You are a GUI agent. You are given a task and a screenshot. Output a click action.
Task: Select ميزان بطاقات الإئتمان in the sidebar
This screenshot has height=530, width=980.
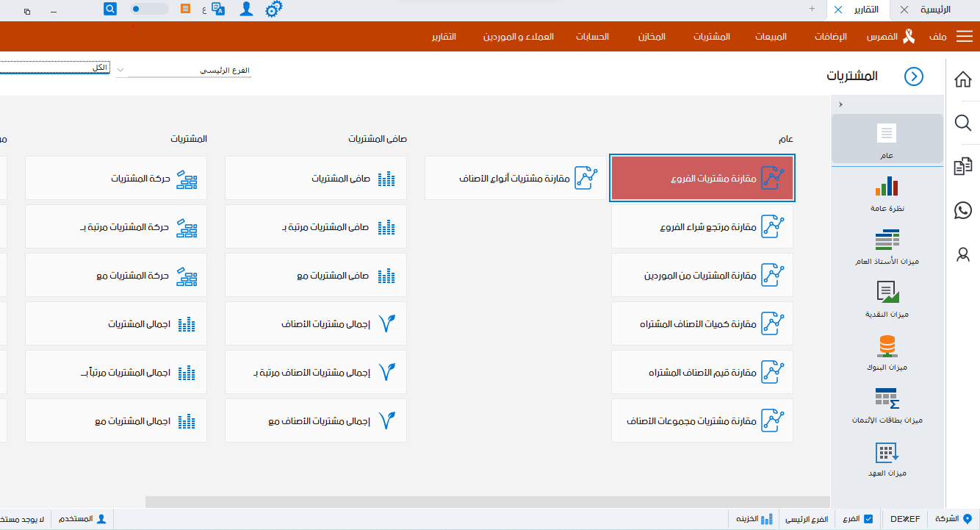coord(887,398)
